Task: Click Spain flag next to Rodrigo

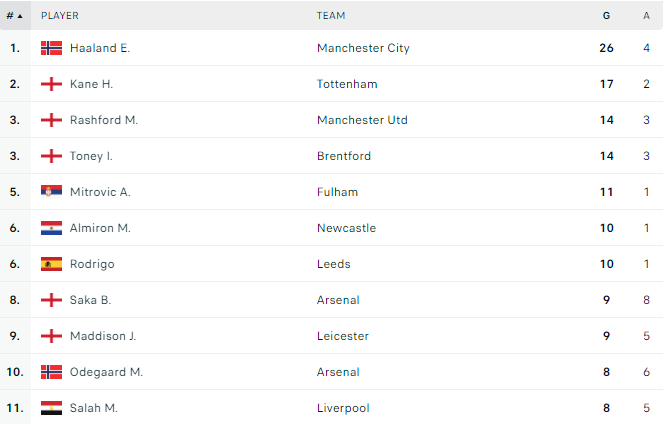Action: pos(51,264)
